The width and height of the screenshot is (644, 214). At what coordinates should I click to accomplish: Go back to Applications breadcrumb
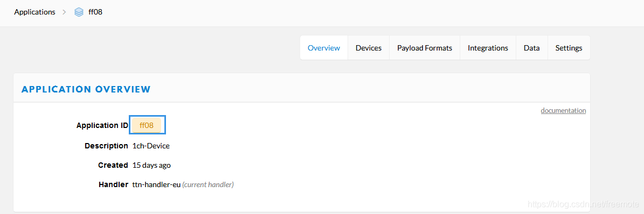click(x=34, y=12)
